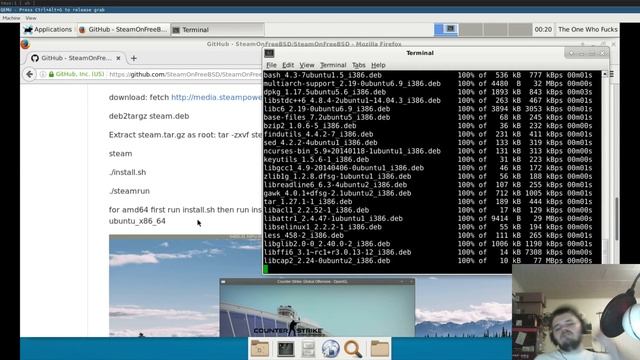
Task: Follow the http://media.steampowe... download link
Action: [x=216, y=97]
